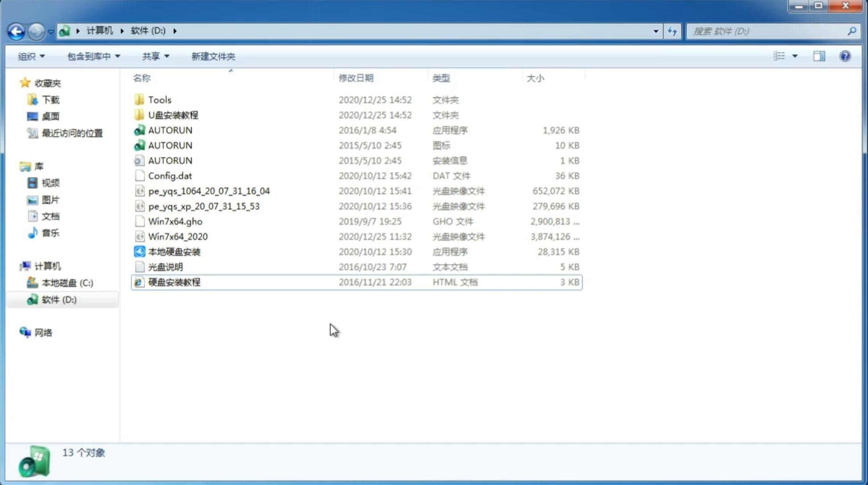Open pe_yqs_1064 disc image file
This screenshot has width=868, height=485.
click(x=209, y=191)
